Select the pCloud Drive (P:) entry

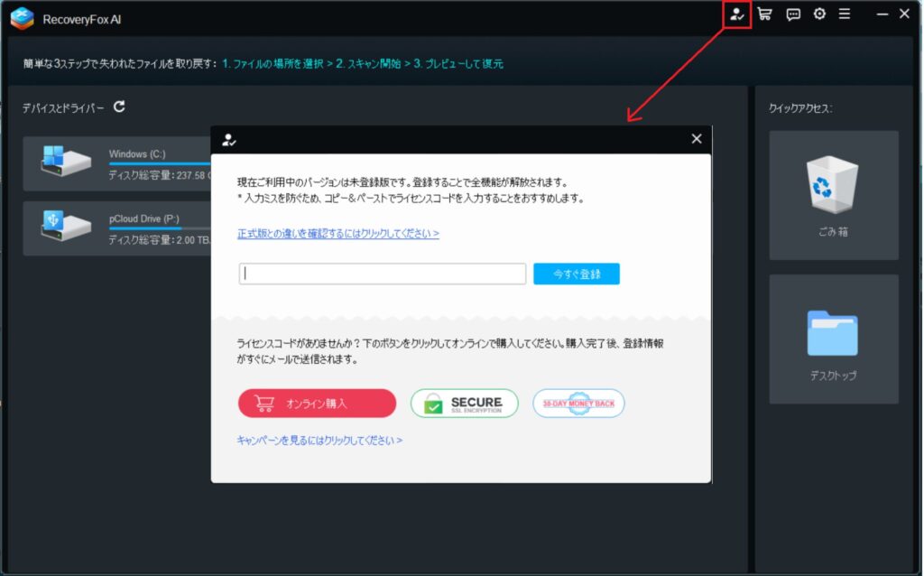tap(117, 228)
